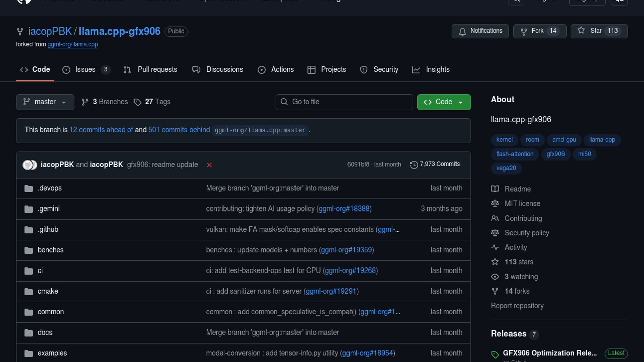Open the .github folder icon
The width and height of the screenshot is (644, 362).
click(29, 230)
